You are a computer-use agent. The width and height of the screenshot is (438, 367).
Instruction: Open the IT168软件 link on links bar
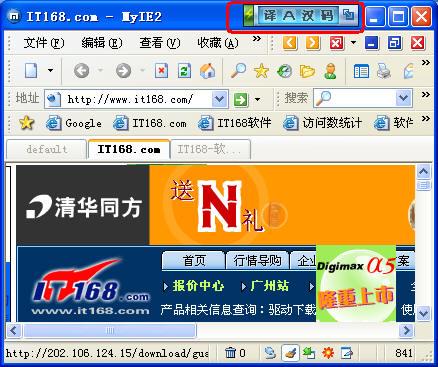click(x=235, y=123)
